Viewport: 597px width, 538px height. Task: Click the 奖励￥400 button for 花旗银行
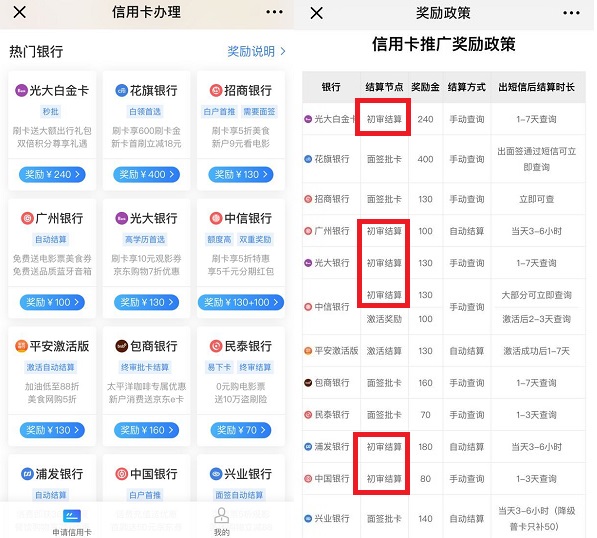click(x=146, y=174)
